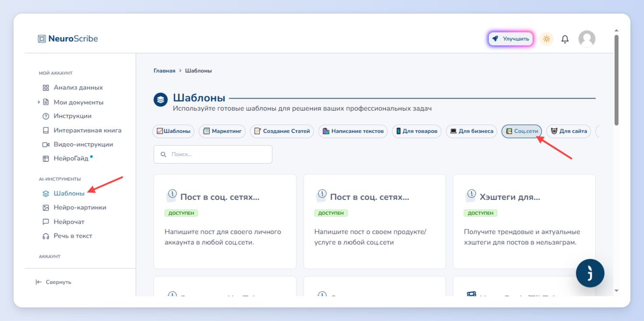Expand the Мои документы arrow
This screenshot has width=644, height=321.
[39, 102]
